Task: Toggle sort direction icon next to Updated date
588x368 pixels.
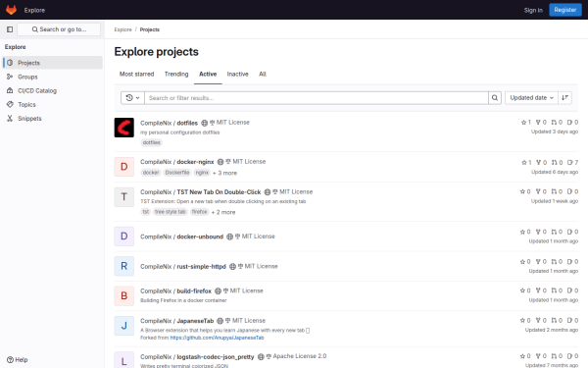Action: coord(564,98)
